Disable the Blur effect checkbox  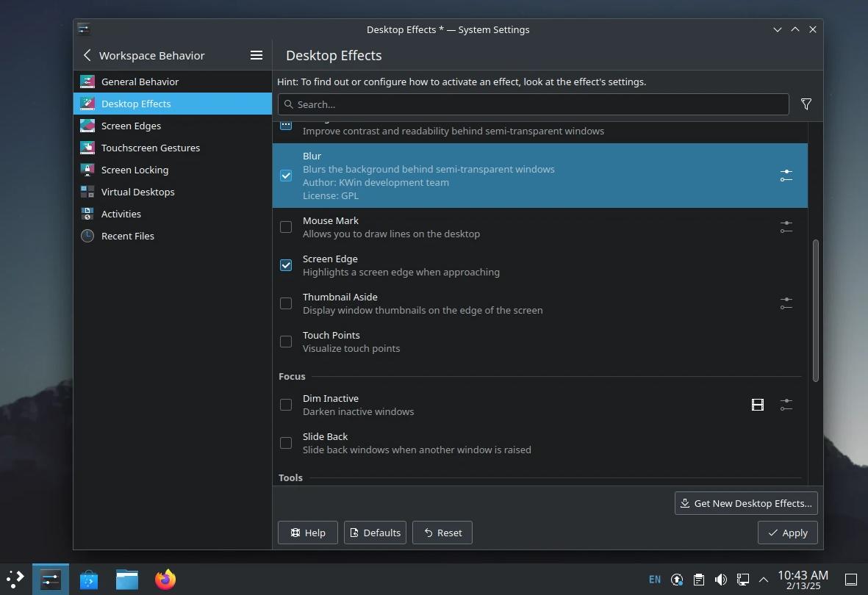pos(285,176)
